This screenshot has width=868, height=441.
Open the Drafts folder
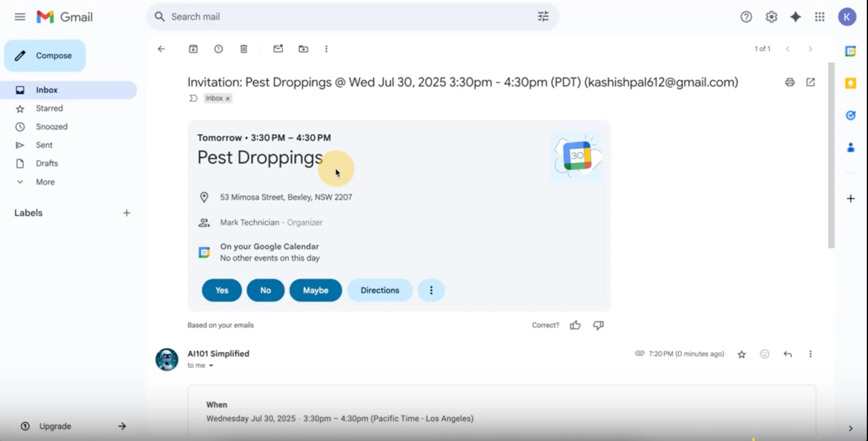(x=47, y=164)
